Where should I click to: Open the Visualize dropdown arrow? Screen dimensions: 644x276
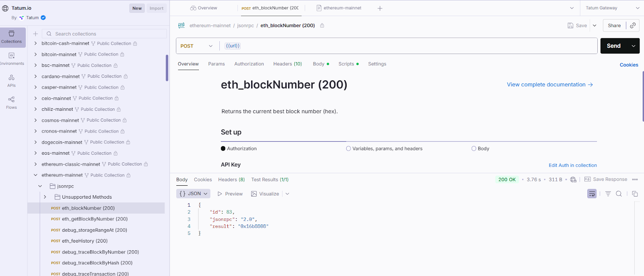287,194
